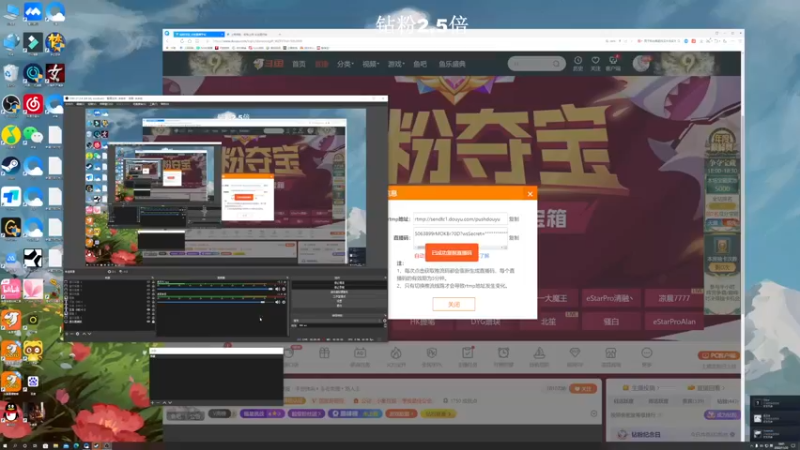
Task: Click the search magnifier in Douyu search box
Action: 556,64
